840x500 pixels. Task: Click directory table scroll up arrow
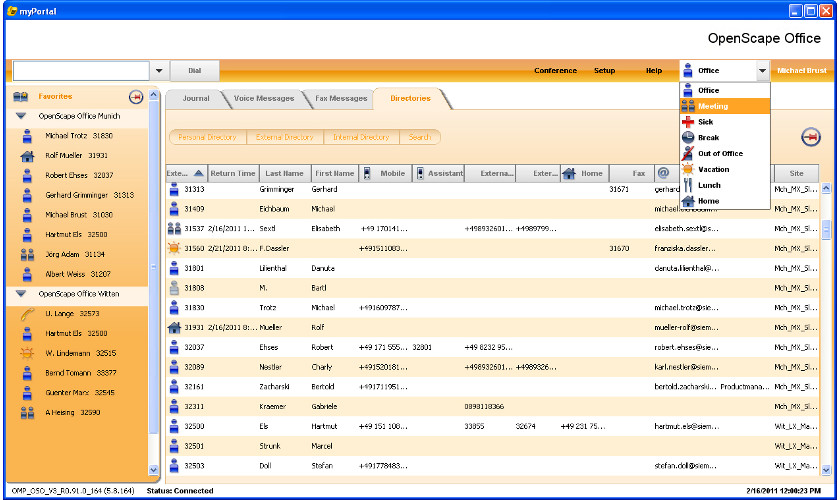pos(826,188)
